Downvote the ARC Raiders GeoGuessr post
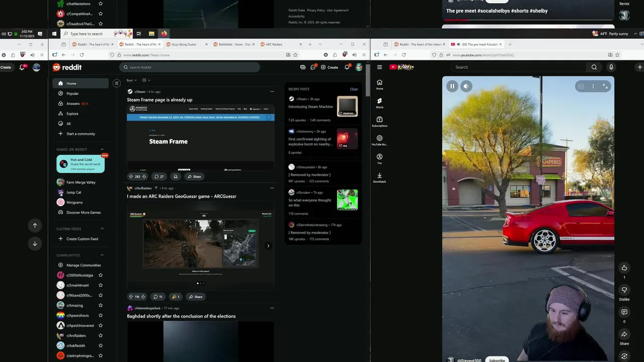Viewport: 644px width, 362px height. pos(143,297)
